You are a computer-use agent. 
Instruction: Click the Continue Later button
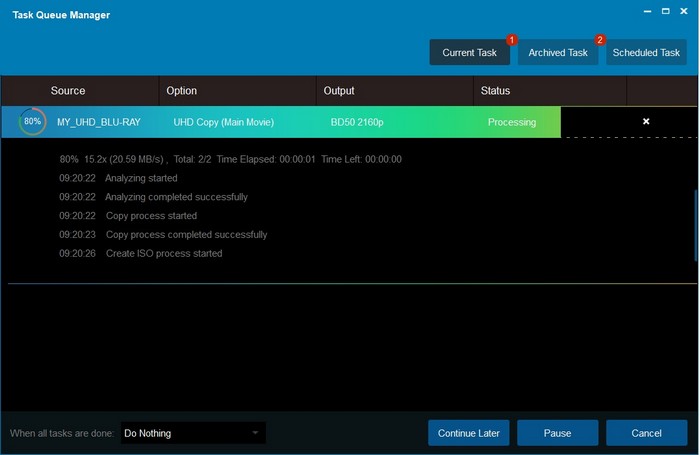pos(468,433)
